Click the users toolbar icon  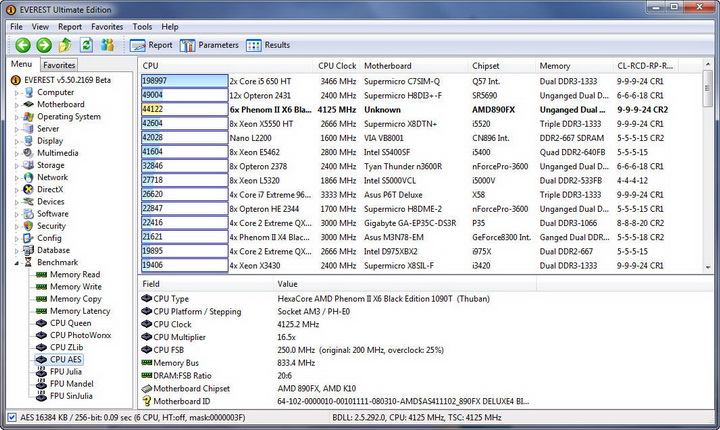pos(107,45)
